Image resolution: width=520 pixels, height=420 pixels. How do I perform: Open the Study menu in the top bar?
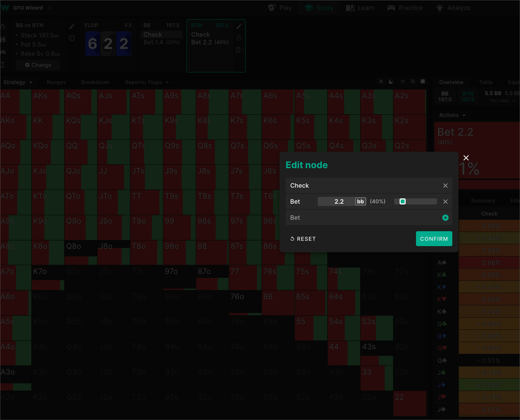click(x=318, y=8)
